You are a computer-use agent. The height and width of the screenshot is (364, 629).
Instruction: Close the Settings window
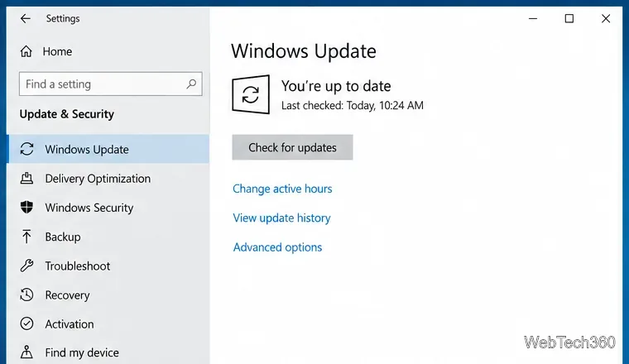pos(606,18)
